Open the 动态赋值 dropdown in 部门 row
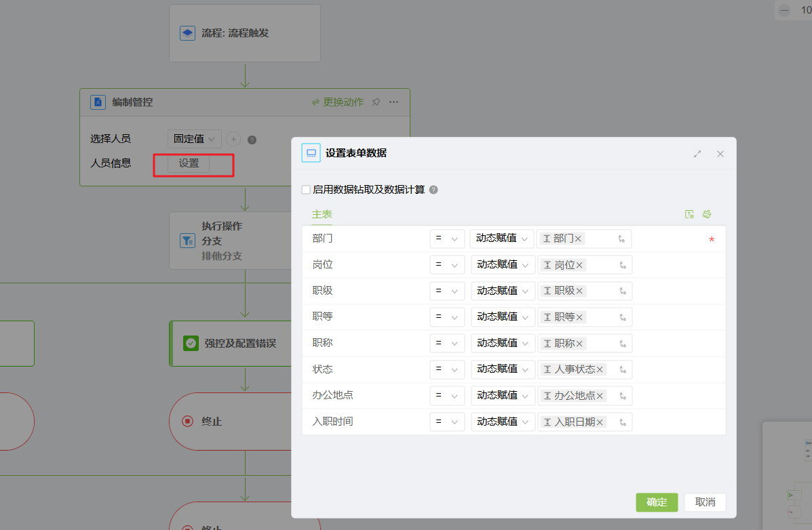Viewport: 812px width, 530px height. (502, 239)
